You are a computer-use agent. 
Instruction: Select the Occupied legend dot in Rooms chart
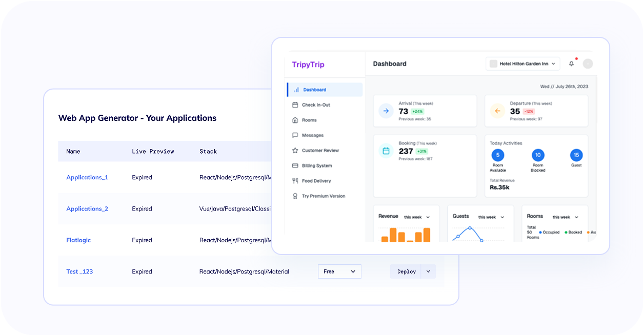pyautogui.click(x=540, y=232)
